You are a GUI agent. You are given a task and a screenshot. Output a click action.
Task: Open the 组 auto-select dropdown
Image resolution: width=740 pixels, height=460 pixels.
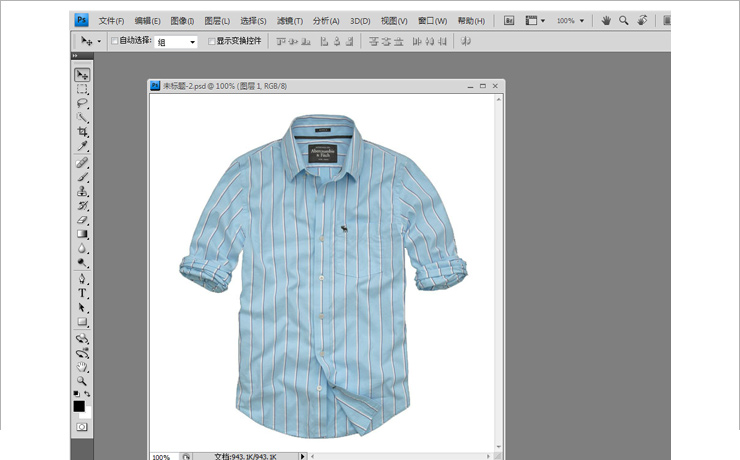(x=176, y=41)
